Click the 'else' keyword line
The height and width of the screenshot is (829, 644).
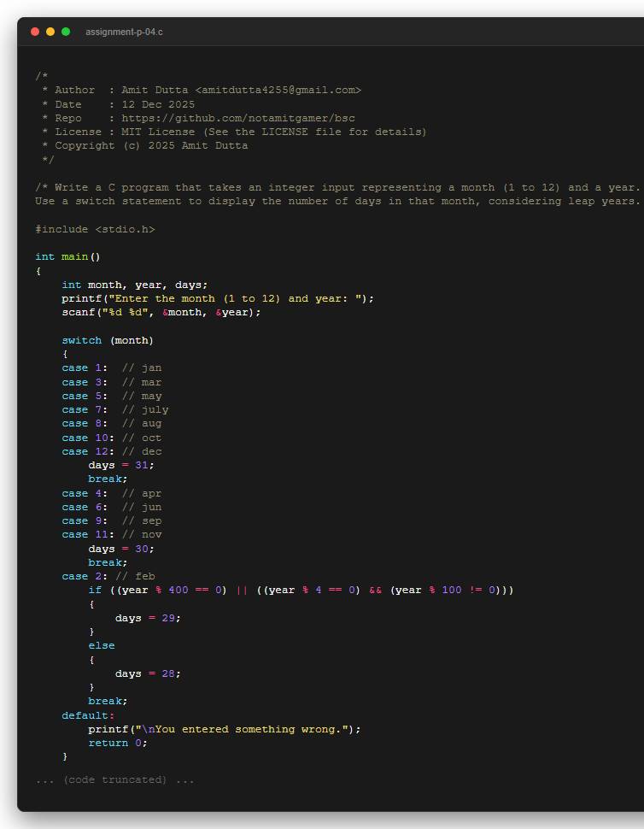tap(102, 645)
